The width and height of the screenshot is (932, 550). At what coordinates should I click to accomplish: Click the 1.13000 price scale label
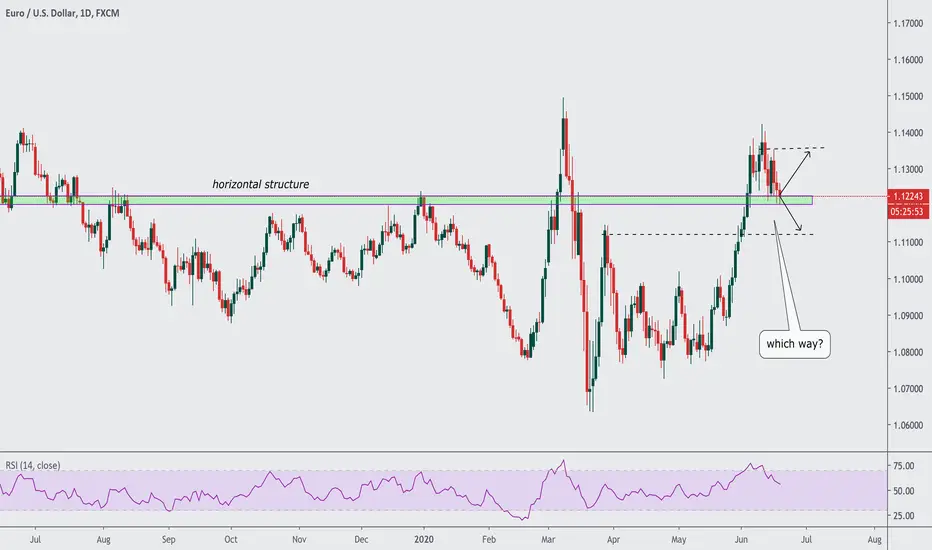coord(908,169)
